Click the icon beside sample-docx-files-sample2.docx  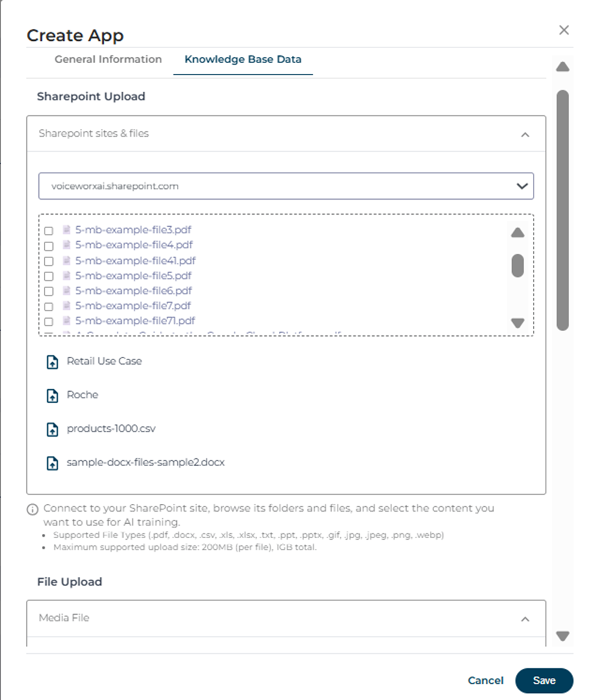(53, 463)
